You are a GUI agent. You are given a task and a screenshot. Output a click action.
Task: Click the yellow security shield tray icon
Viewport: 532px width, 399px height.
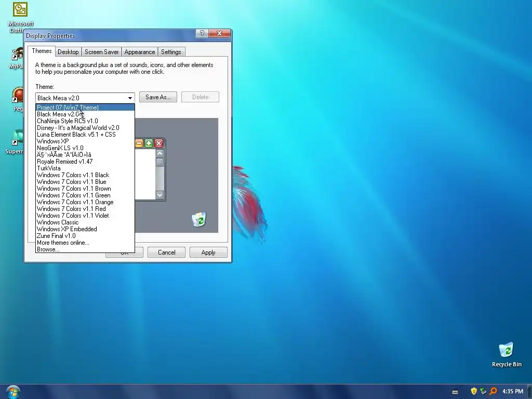pyautogui.click(x=474, y=391)
